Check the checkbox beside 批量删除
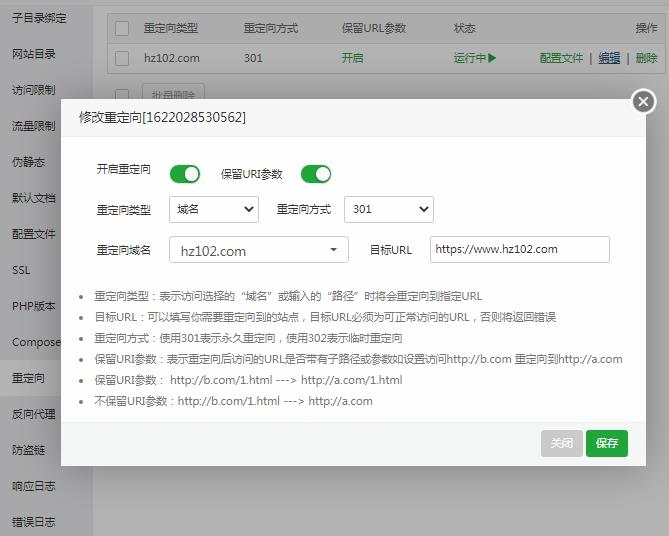Viewport: 669px width, 536px height. 122,95
